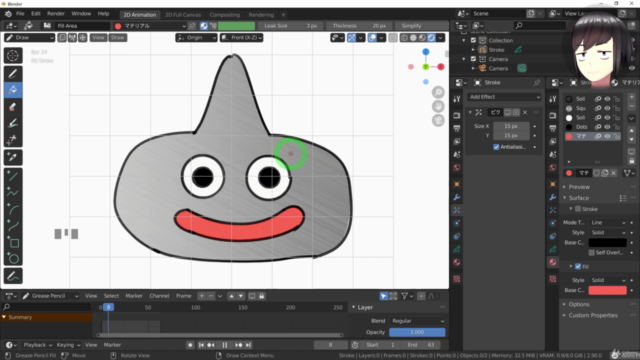Select the Cursor tool in the toolbar

(x=13, y=56)
